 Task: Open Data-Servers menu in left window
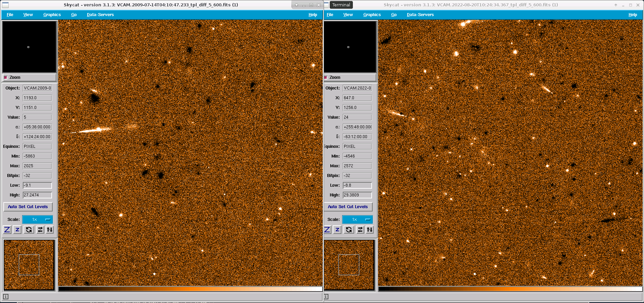(x=100, y=15)
